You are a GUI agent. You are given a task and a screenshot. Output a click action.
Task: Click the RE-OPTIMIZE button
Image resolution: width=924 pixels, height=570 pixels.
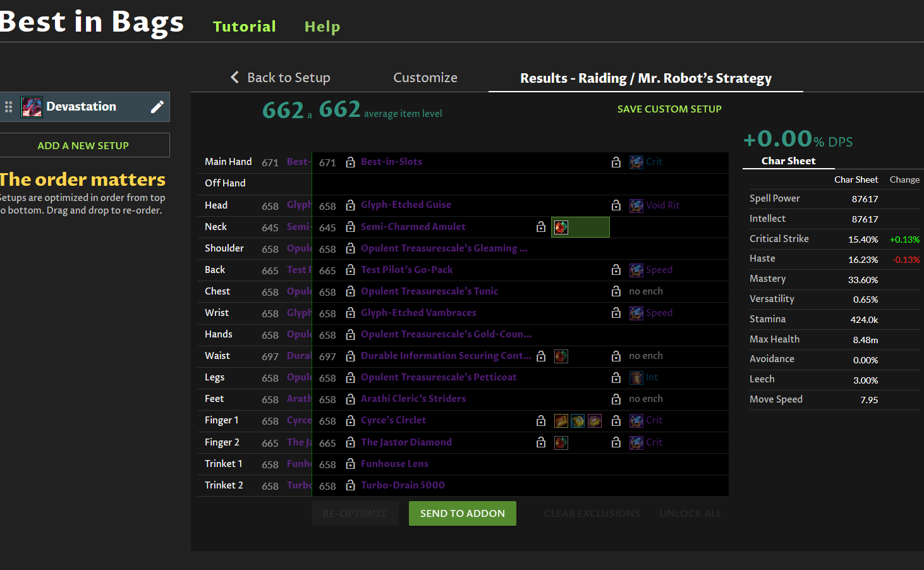pyautogui.click(x=355, y=513)
